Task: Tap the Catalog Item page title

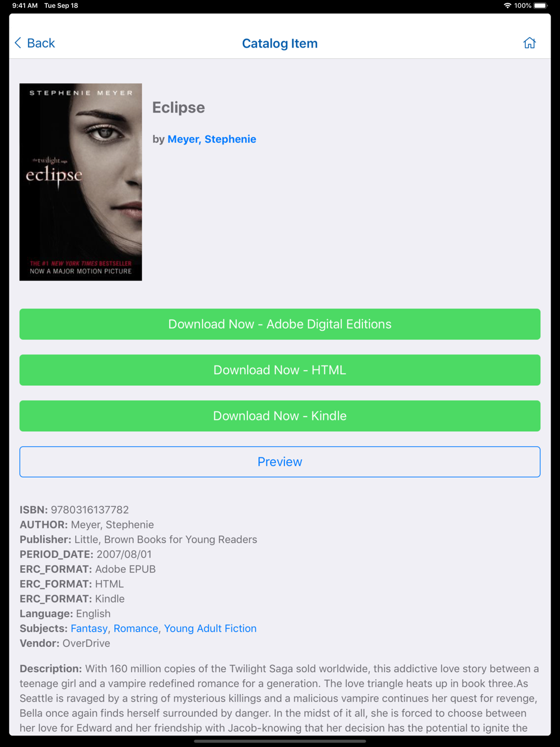Action: [x=280, y=43]
